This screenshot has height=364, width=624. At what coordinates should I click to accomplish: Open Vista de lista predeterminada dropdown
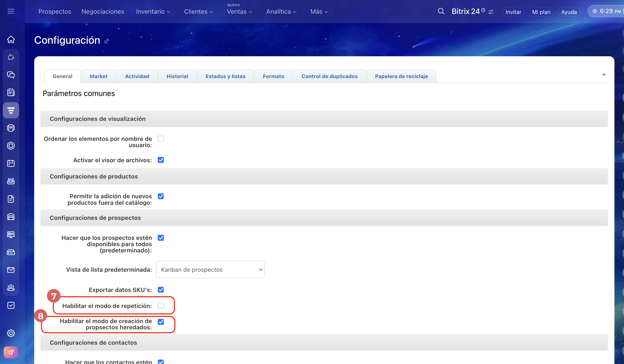[210, 270]
